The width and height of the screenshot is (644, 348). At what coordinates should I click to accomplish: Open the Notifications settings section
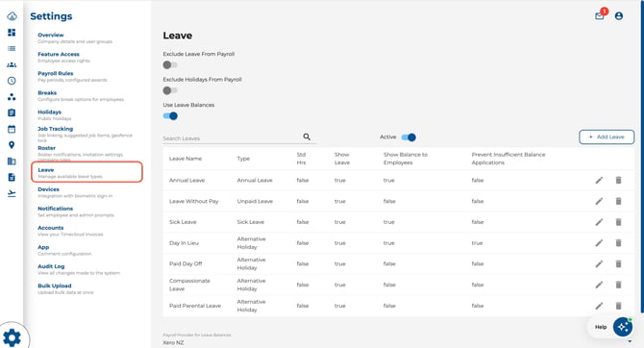coord(76,211)
